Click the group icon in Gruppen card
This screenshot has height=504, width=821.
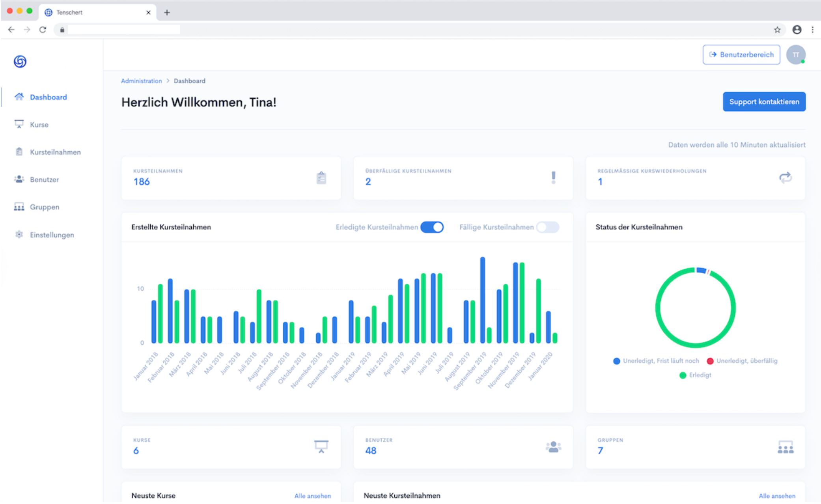[785, 447]
